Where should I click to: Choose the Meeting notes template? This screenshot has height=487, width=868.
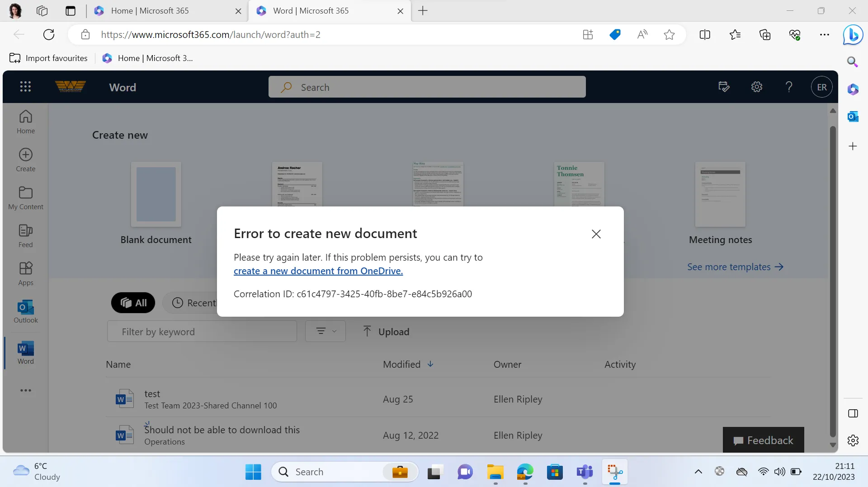720,203
